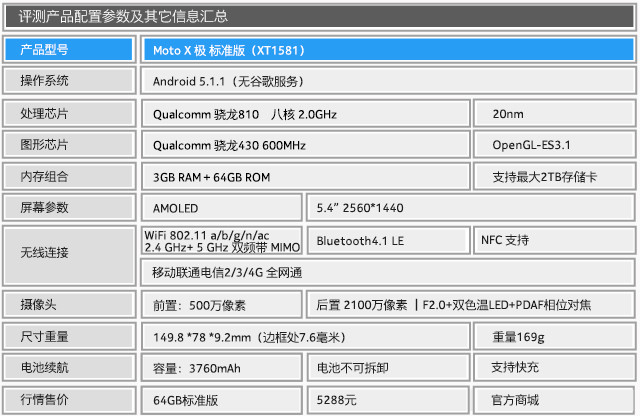
Task: Click the 支持最大2TB存储卡 cell
Action: (x=552, y=177)
